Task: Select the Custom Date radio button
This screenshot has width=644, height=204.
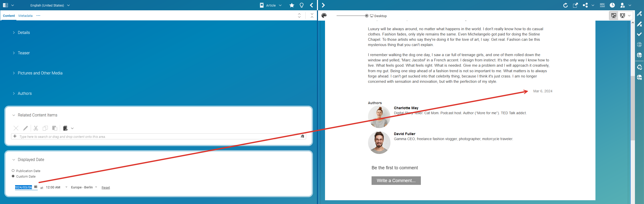Action: coord(13,176)
